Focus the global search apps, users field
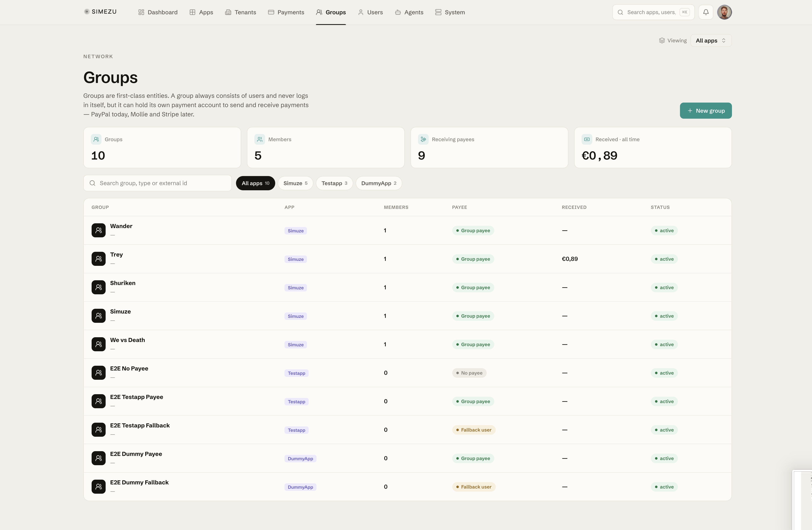812x530 pixels. 653,12
